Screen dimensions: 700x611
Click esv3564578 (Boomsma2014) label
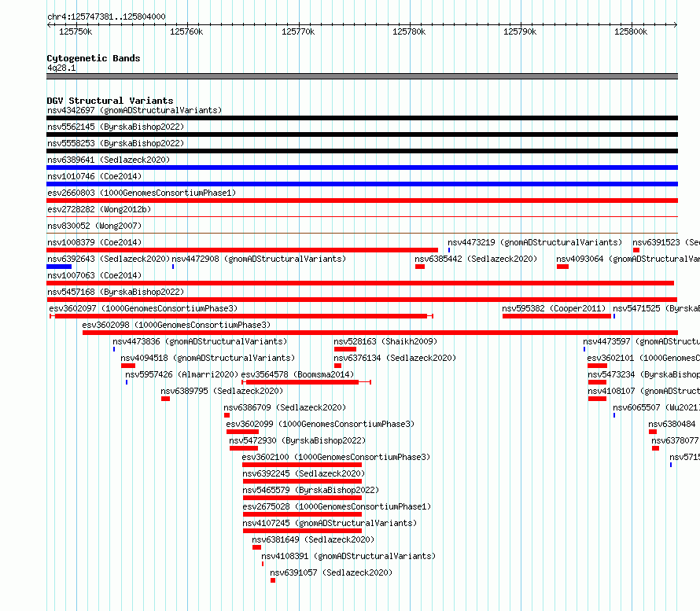coord(297,374)
